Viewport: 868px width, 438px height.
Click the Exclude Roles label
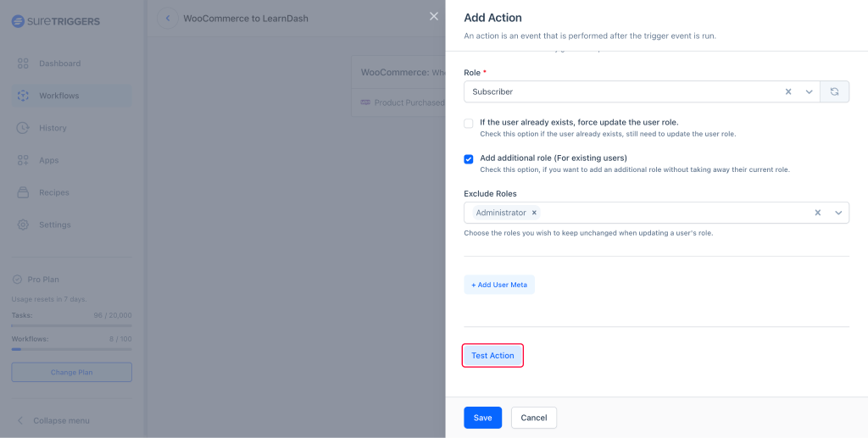491,193
